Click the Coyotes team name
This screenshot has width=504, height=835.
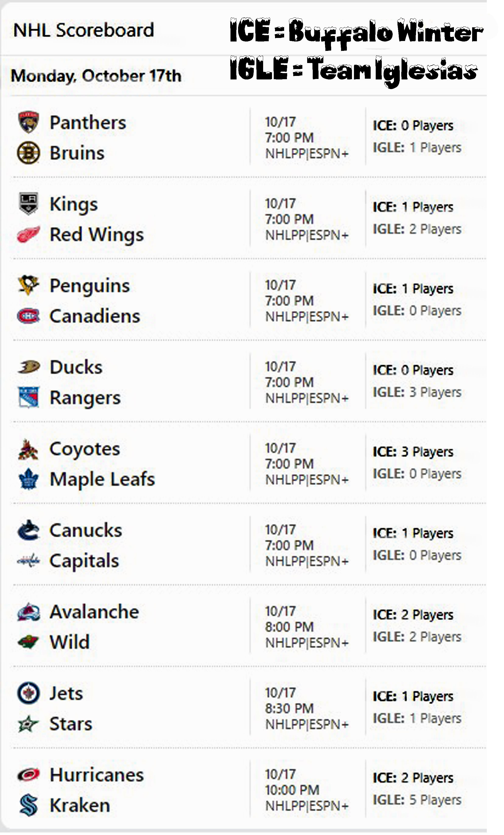[85, 449]
